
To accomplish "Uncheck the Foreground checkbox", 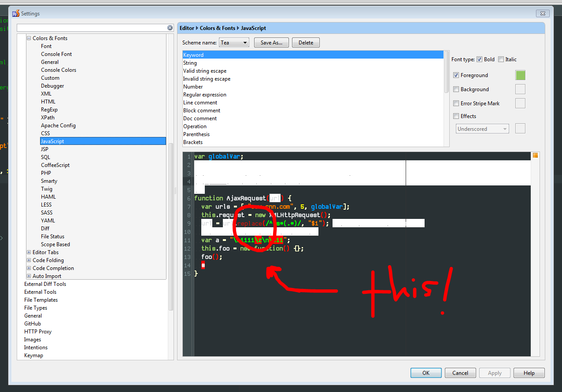I will coord(456,75).
